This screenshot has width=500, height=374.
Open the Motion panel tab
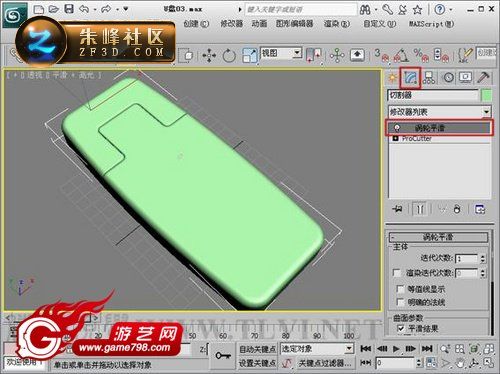click(448, 78)
